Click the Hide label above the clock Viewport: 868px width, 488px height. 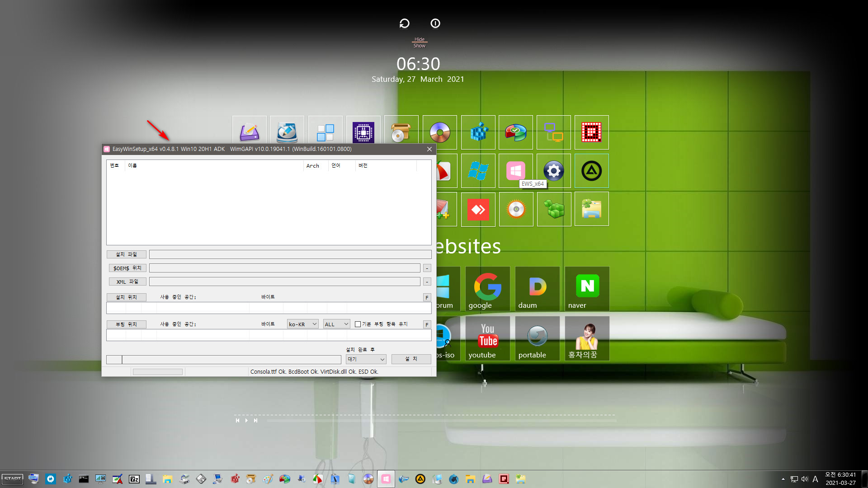[420, 39]
